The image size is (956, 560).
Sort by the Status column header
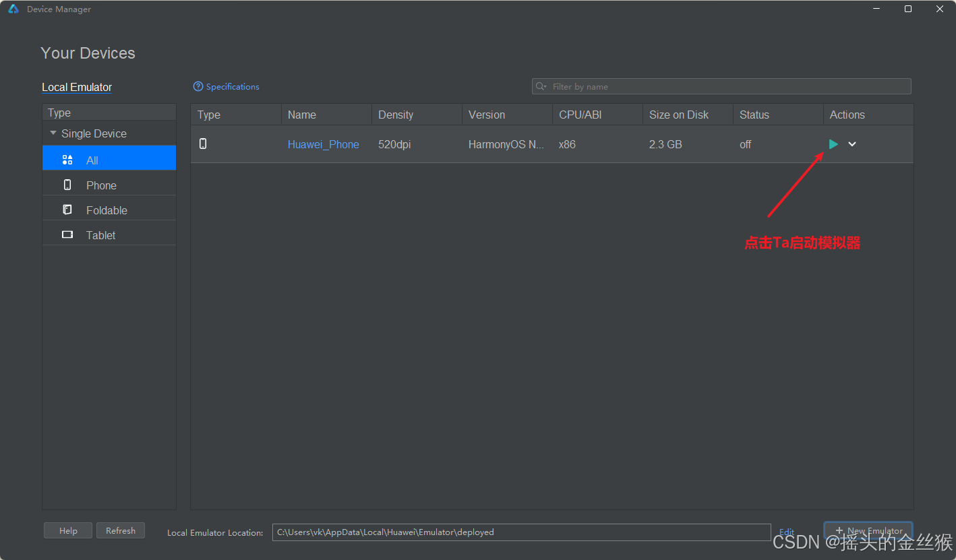(778, 115)
